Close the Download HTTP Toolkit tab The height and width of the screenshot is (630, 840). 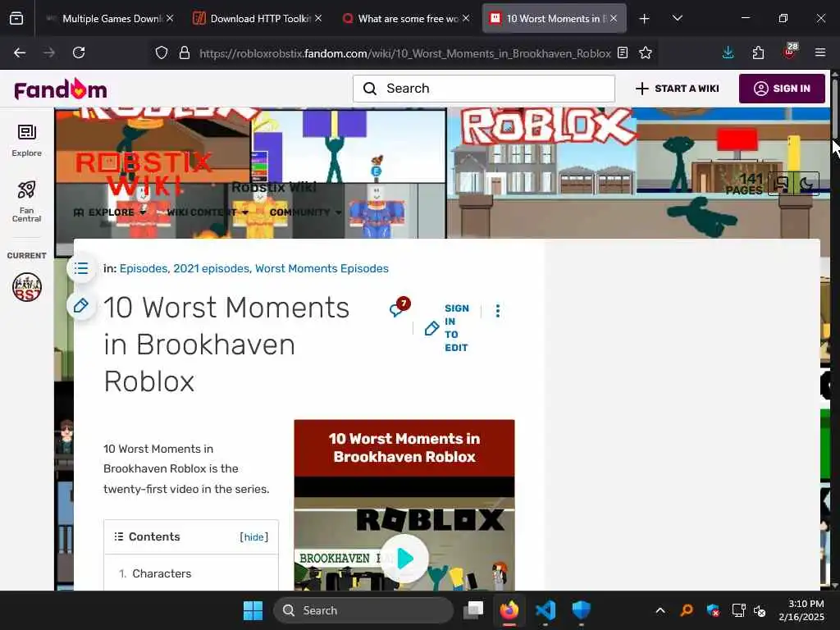tap(318, 18)
